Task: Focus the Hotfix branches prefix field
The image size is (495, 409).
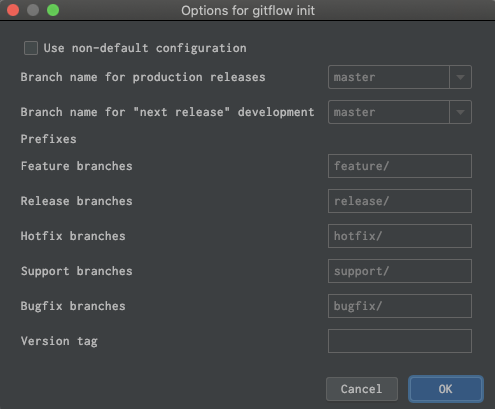Action: [x=400, y=236]
